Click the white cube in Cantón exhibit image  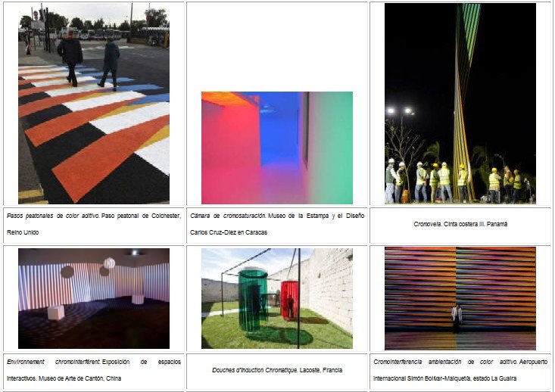point(56,313)
